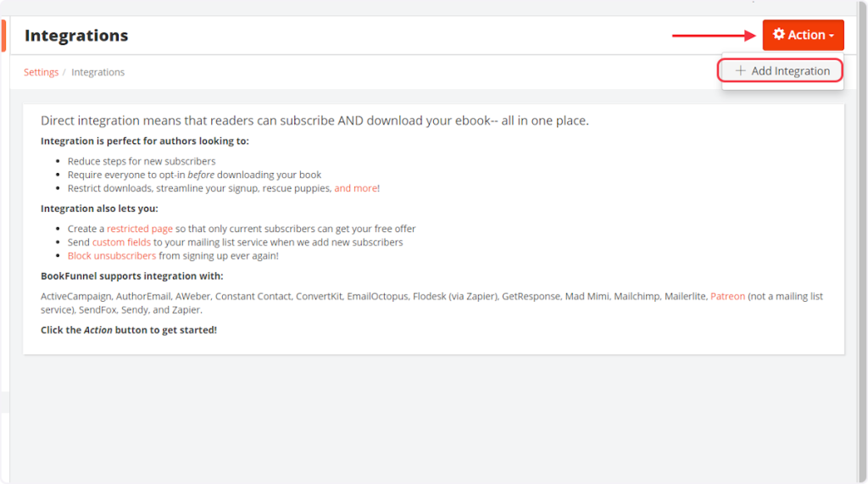Click 'Reduce steps for new subscribers' bullet

[142, 161]
